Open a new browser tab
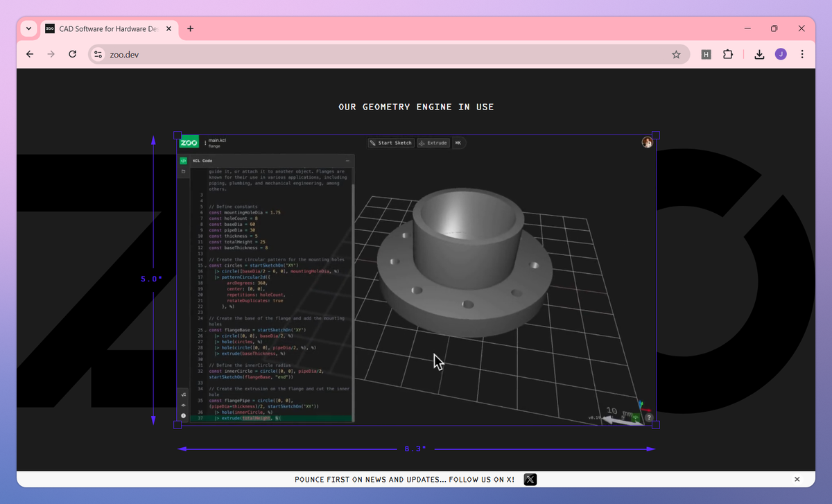Image resolution: width=832 pixels, height=504 pixels. (x=190, y=29)
